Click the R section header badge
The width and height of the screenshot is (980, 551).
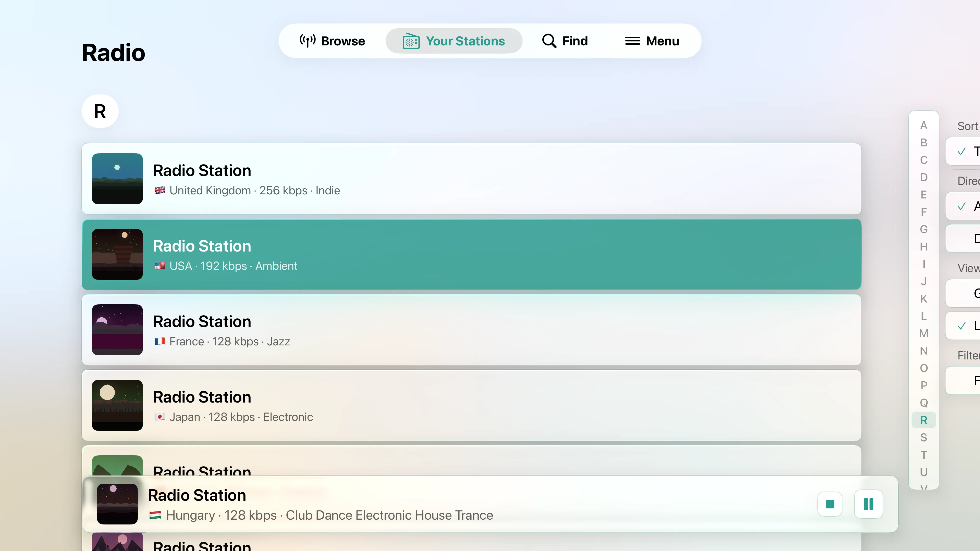pyautogui.click(x=100, y=111)
